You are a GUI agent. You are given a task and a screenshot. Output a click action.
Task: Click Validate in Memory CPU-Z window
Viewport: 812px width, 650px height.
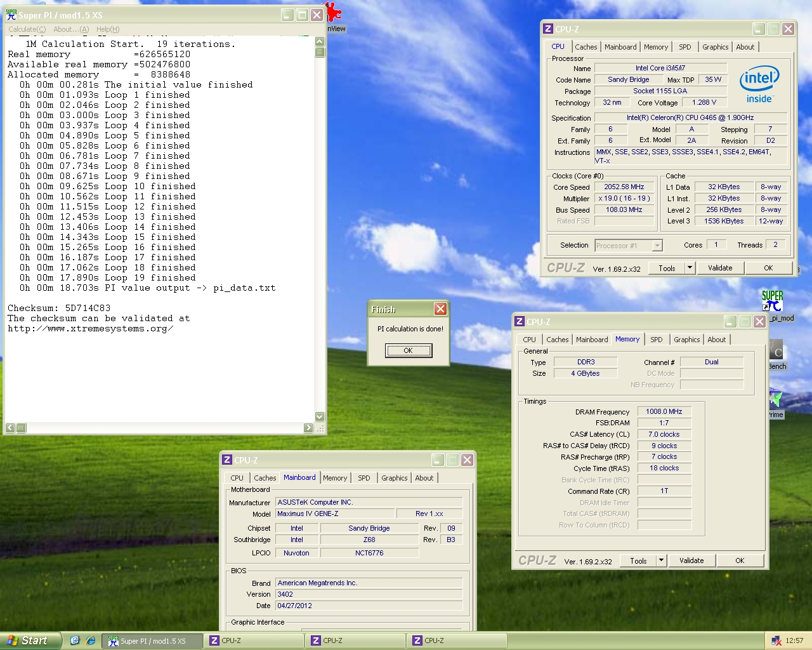[691, 560]
